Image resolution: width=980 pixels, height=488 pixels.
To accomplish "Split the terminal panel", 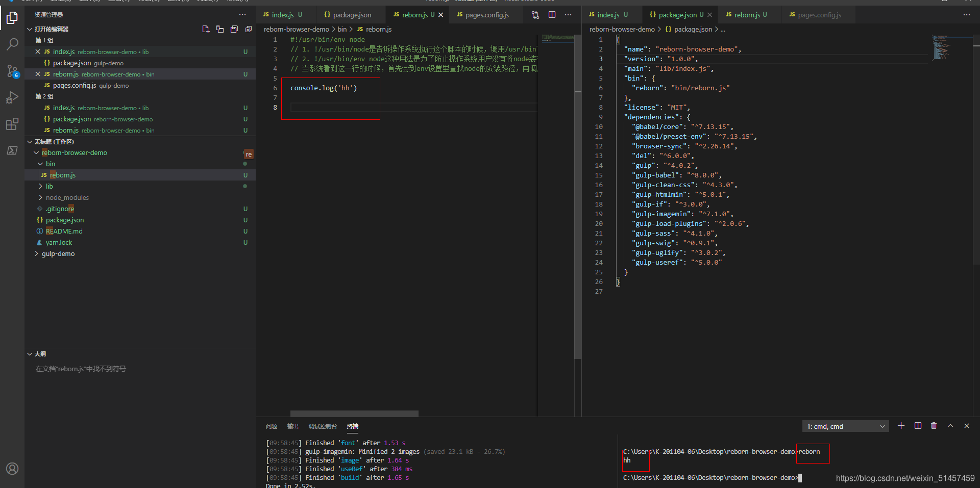I will [918, 426].
